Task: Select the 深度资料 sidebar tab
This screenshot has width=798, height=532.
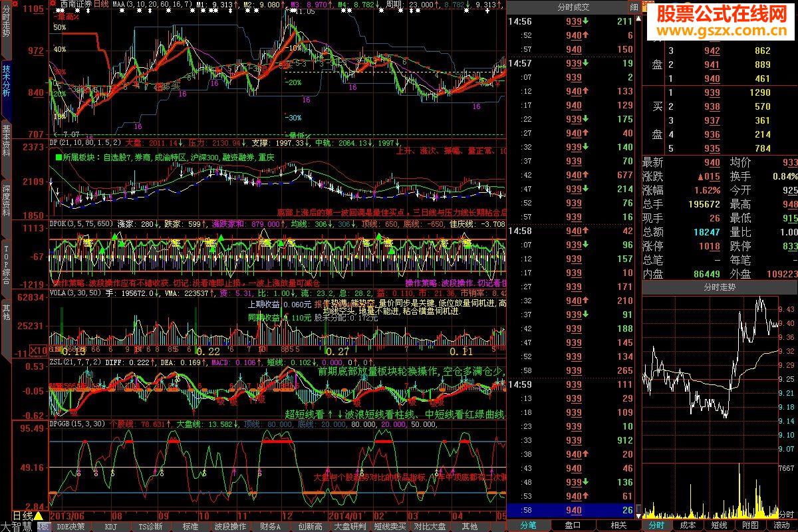Action: click(x=6, y=198)
